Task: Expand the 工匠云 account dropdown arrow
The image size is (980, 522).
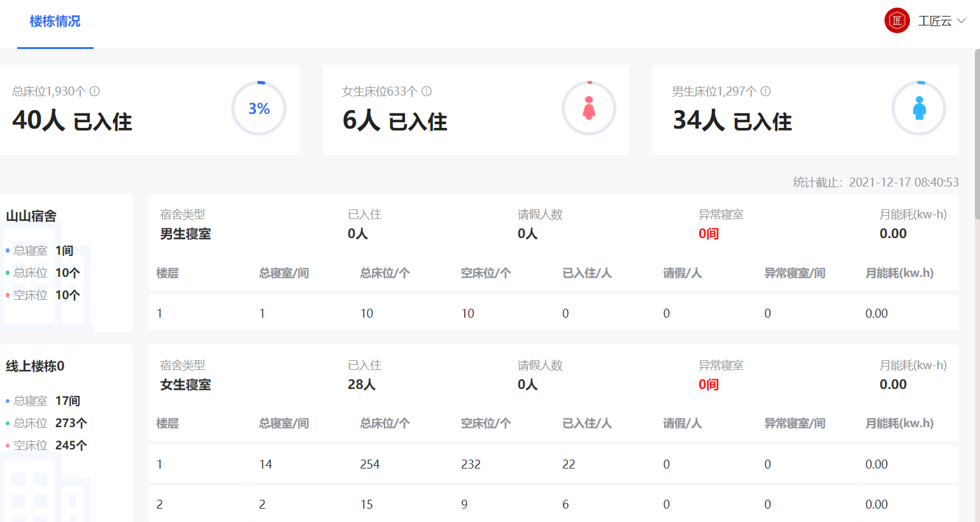Action: 962,21
